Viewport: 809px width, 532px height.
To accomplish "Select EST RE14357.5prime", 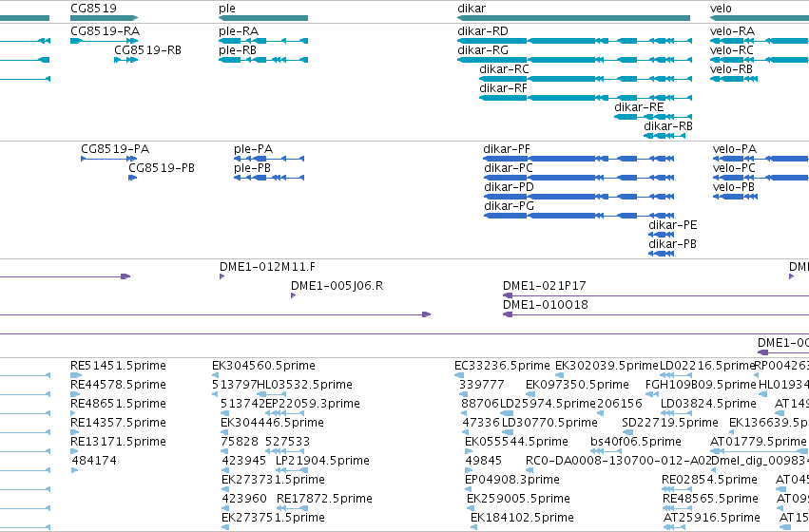I will point(74,432).
